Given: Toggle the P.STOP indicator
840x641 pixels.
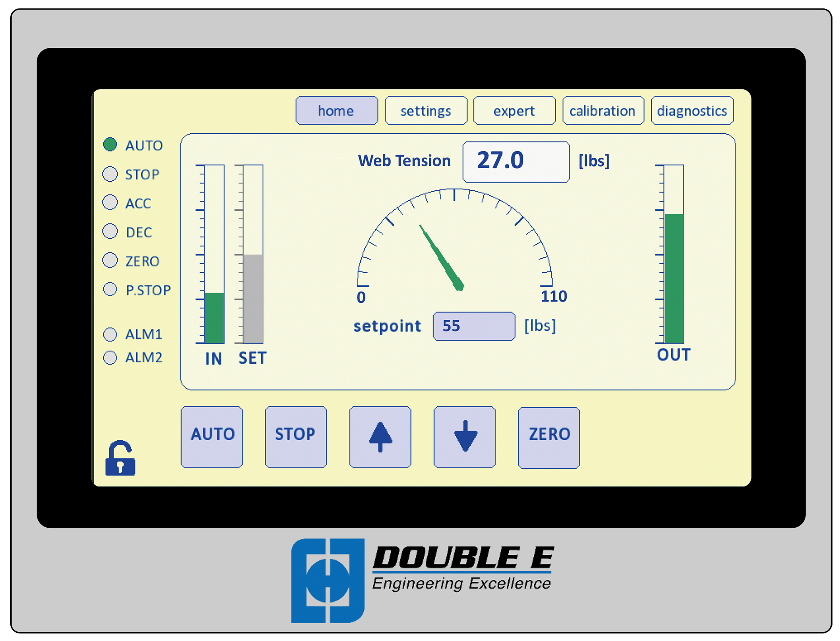Looking at the screenshot, I should pos(110,289).
